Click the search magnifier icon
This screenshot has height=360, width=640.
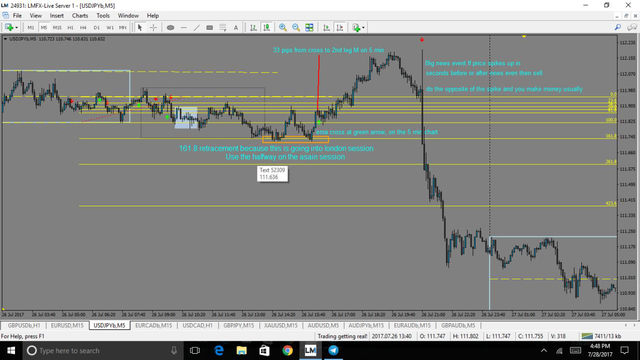click(x=618, y=27)
